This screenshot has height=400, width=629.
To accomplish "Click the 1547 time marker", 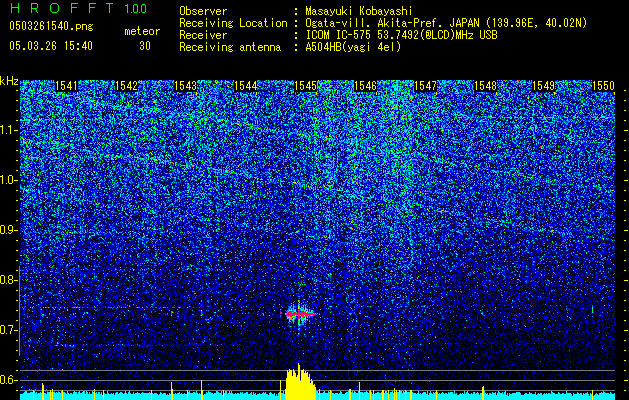I will pos(425,86).
